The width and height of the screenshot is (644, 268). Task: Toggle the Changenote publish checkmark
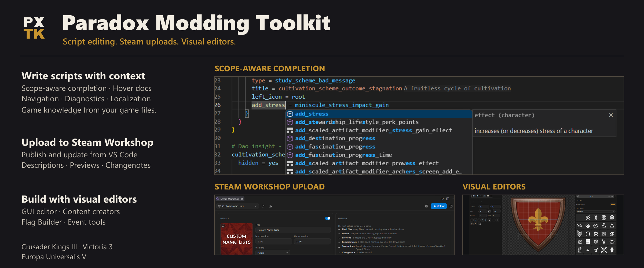click(339, 252)
